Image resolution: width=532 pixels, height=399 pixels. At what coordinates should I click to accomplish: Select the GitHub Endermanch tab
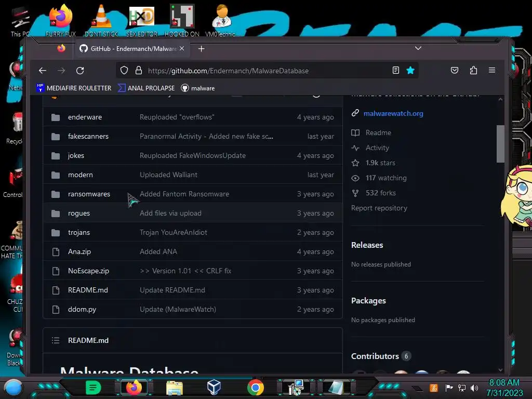click(x=131, y=48)
